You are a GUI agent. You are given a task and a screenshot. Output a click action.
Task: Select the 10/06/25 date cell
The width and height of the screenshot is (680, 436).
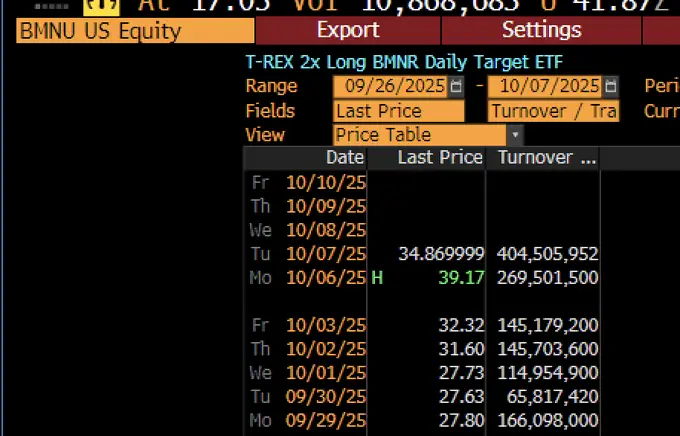pos(326,277)
